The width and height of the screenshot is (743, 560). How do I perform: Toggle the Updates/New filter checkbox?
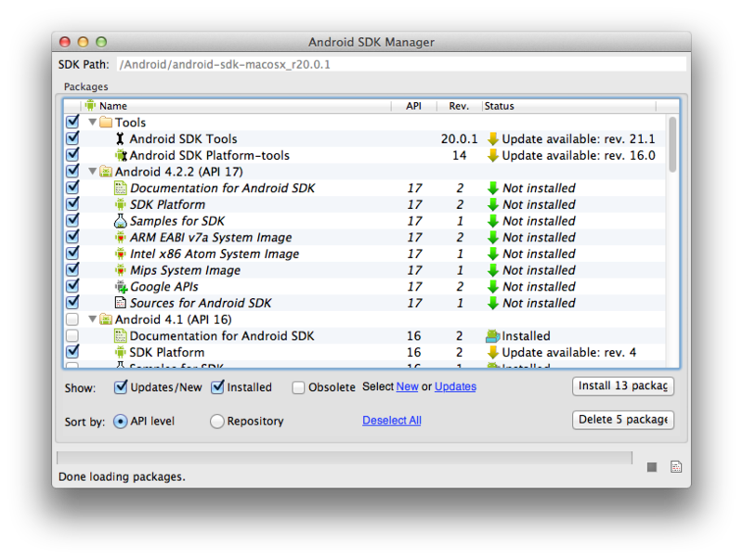pyautogui.click(x=121, y=387)
